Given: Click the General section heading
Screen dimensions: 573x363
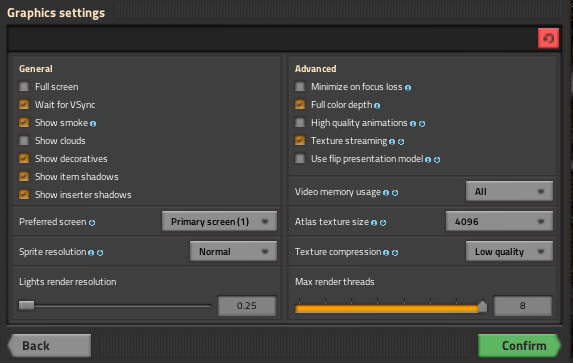Looking at the screenshot, I should pyautogui.click(x=36, y=69).
